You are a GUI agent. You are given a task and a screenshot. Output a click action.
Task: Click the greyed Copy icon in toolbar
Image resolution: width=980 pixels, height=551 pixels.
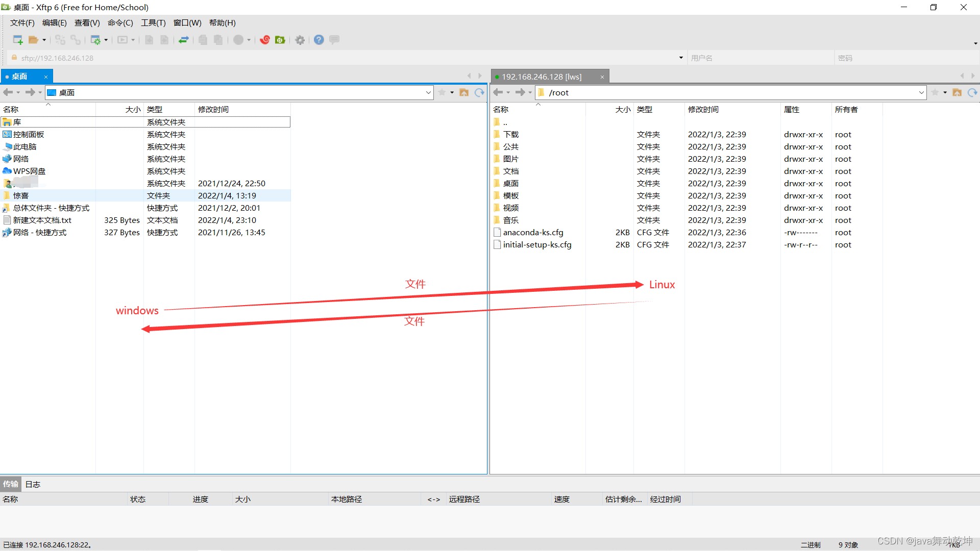(x=203, y=40)
